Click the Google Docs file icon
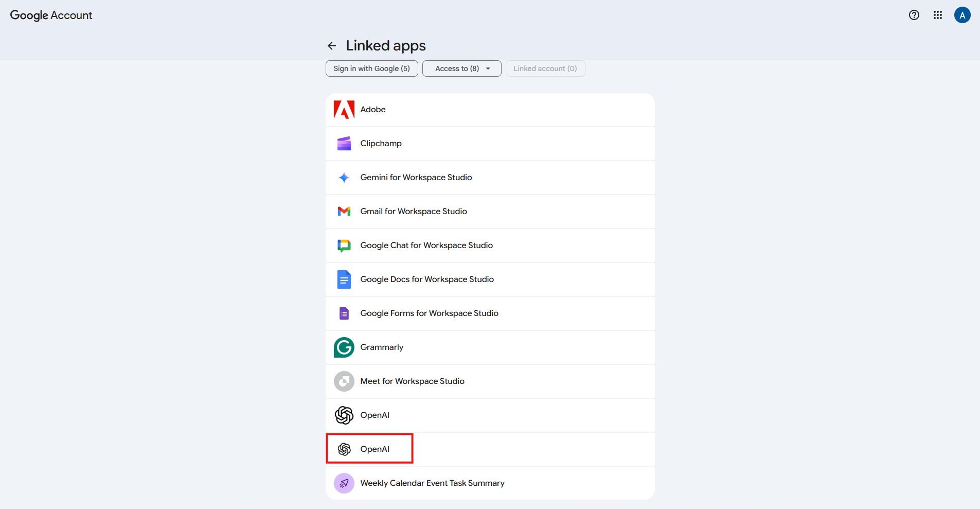Screen dimensions: 980x509 pyautogui.click(x=344, y=279)
